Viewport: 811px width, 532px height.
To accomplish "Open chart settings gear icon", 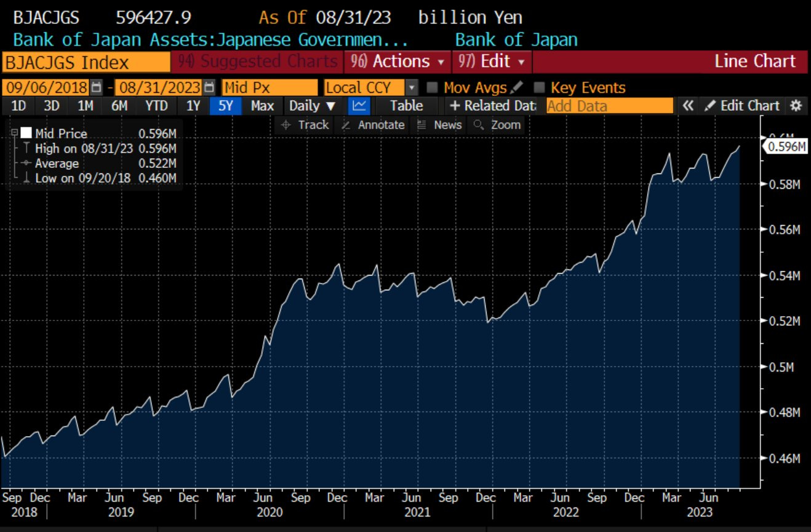I will coord(796,106).
